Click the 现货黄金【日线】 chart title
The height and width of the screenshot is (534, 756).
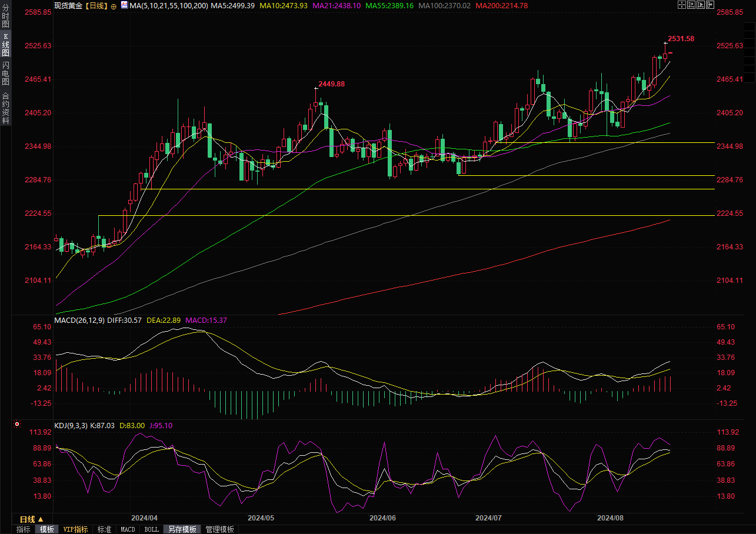(x=81, y=5)
